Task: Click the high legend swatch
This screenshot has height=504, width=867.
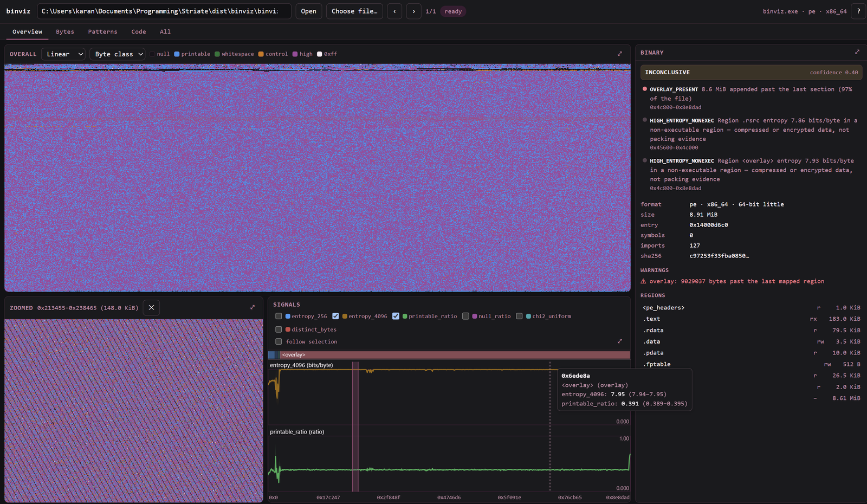Action: pos(295,54)
